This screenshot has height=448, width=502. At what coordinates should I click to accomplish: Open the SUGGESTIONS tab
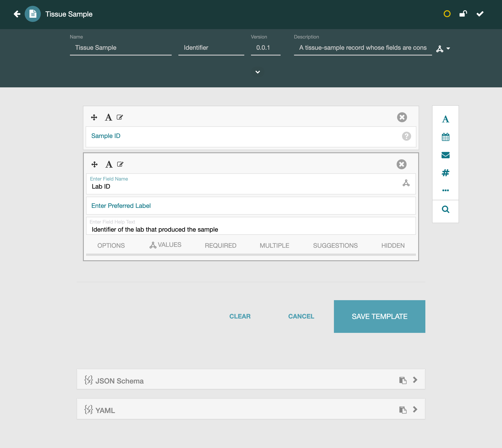click(335, 246)
